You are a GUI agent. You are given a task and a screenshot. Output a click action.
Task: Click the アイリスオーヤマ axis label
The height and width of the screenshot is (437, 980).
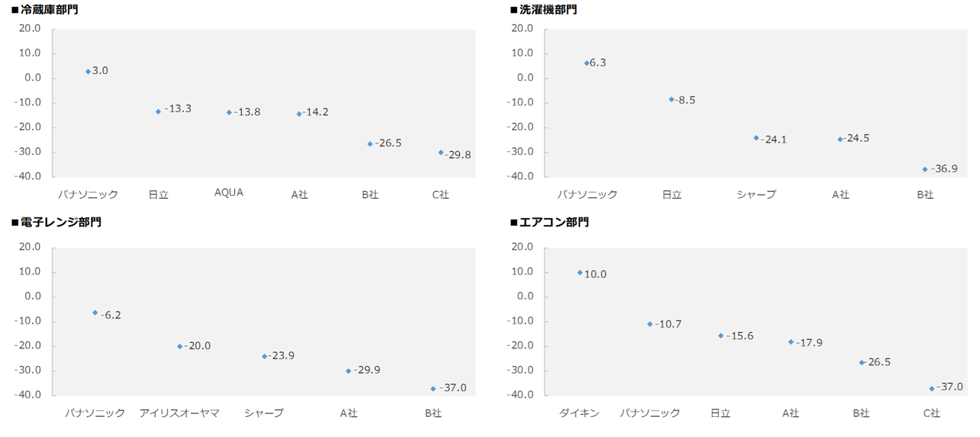pos(180,413)
